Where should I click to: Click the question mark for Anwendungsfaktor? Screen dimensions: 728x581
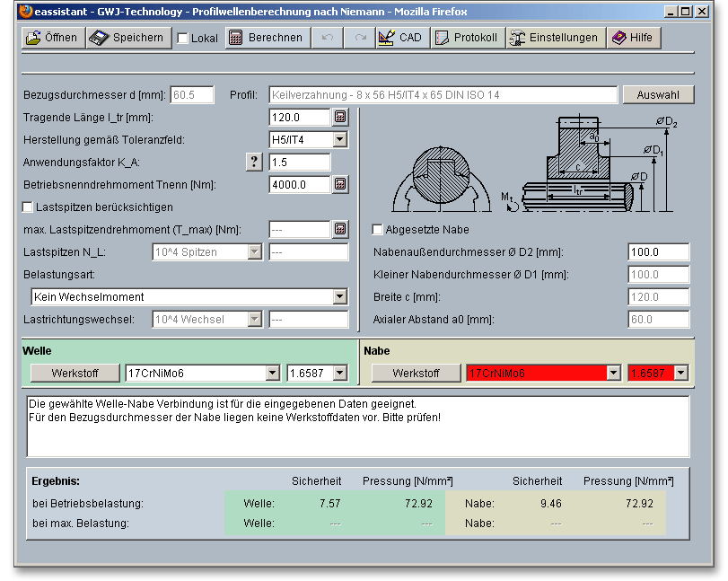(255, 162)
